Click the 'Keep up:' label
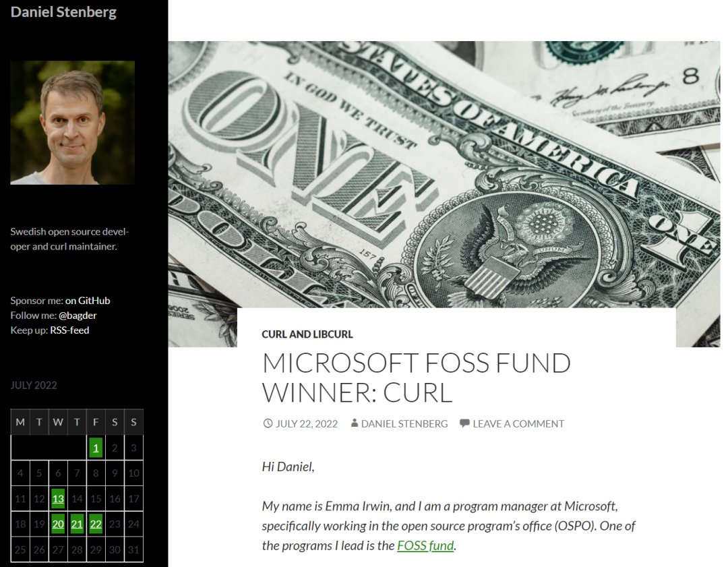728x567 pixels. 29,330
